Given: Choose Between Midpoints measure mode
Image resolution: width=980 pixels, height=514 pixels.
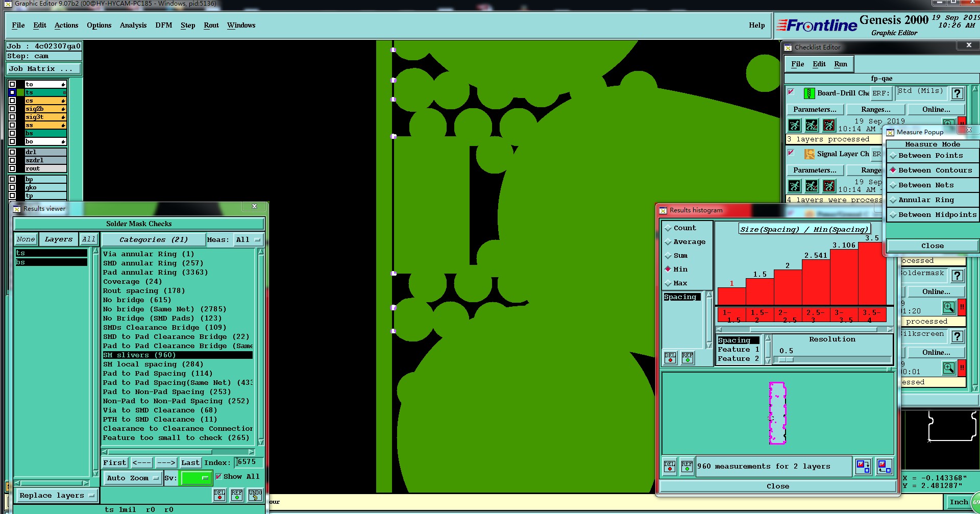Looking at the screenshot, I should 933,215.
